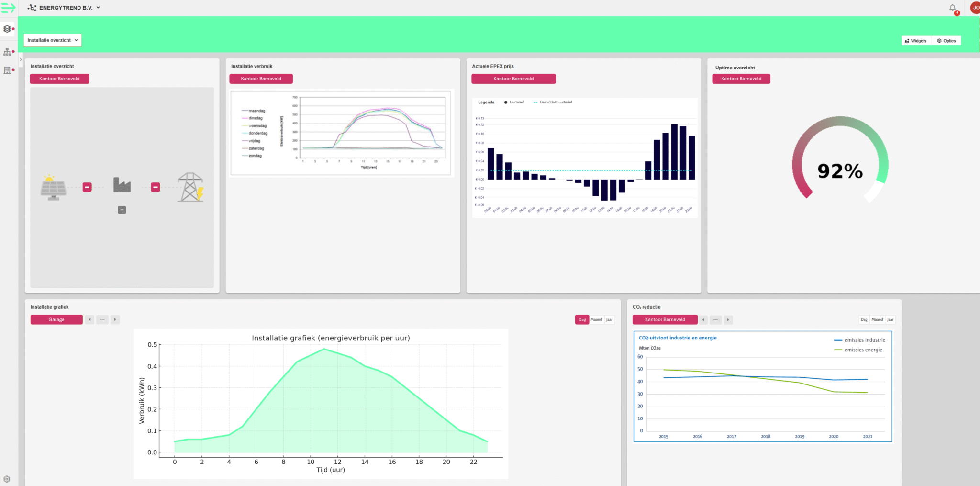
Task: Click the Widgets button
Action: [916, 41]
